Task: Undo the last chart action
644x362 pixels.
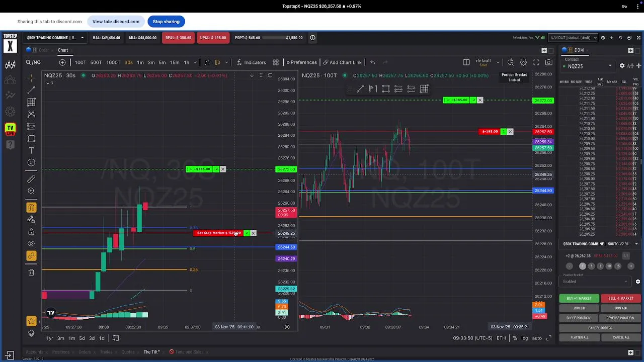Action: 372,62
